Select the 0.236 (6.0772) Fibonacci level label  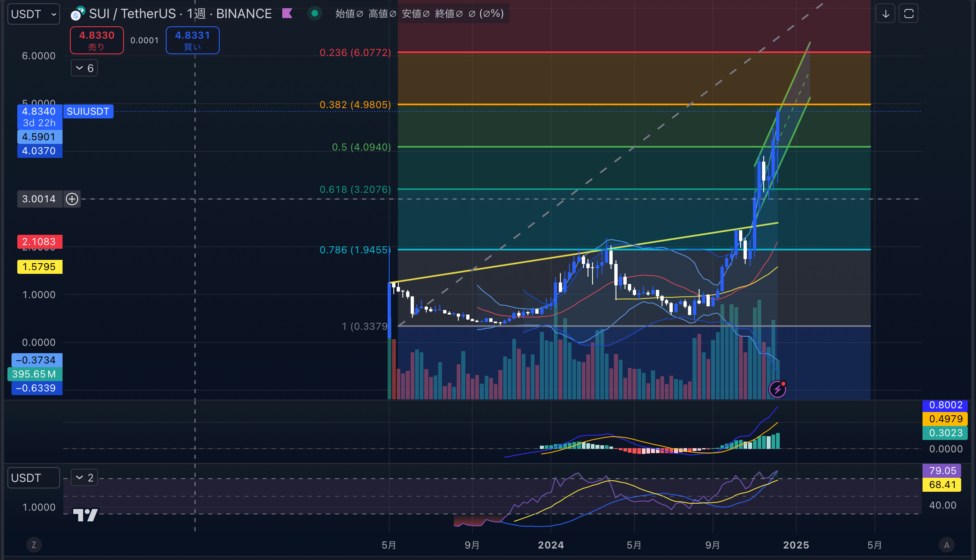tap(355, 53)
